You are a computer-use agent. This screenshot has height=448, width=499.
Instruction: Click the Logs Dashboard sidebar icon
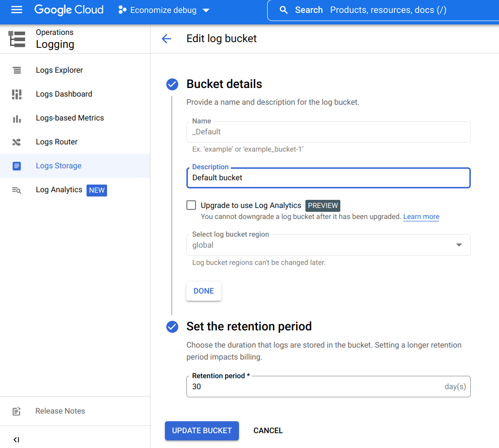pyautogui.click(x=17, y=94)
